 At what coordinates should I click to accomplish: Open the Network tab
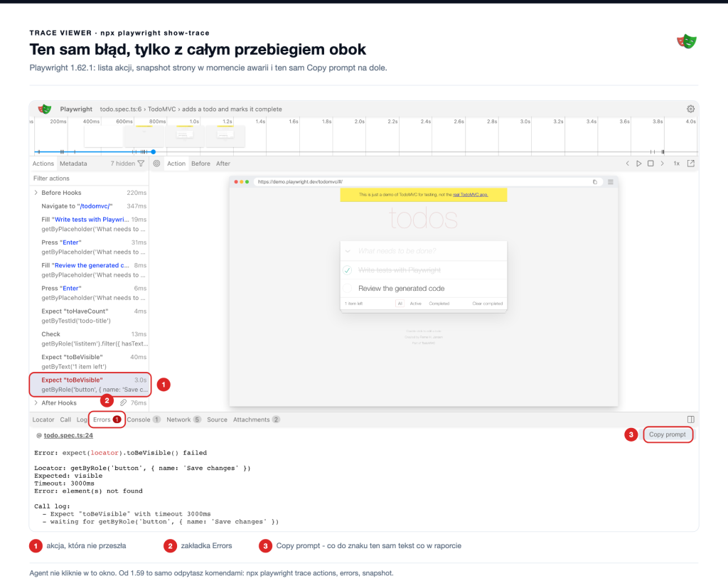(183, 419)
